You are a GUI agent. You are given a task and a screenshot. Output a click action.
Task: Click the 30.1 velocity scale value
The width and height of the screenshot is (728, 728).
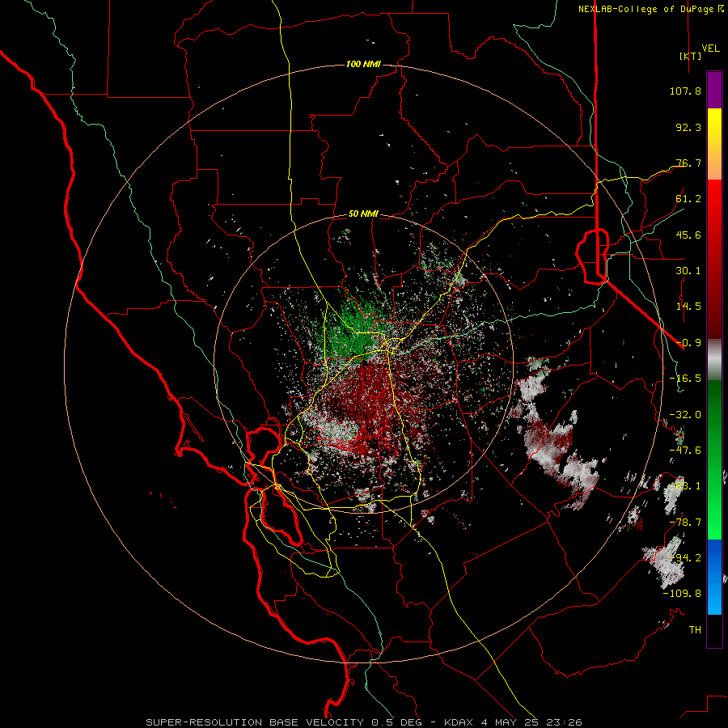point(688,271)
